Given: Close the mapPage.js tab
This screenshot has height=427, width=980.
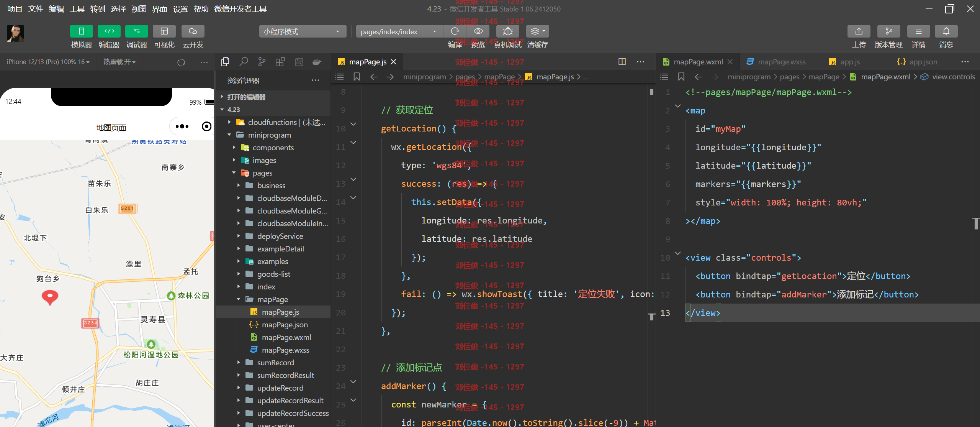Looking at the screenshot, I should (394, 62).
